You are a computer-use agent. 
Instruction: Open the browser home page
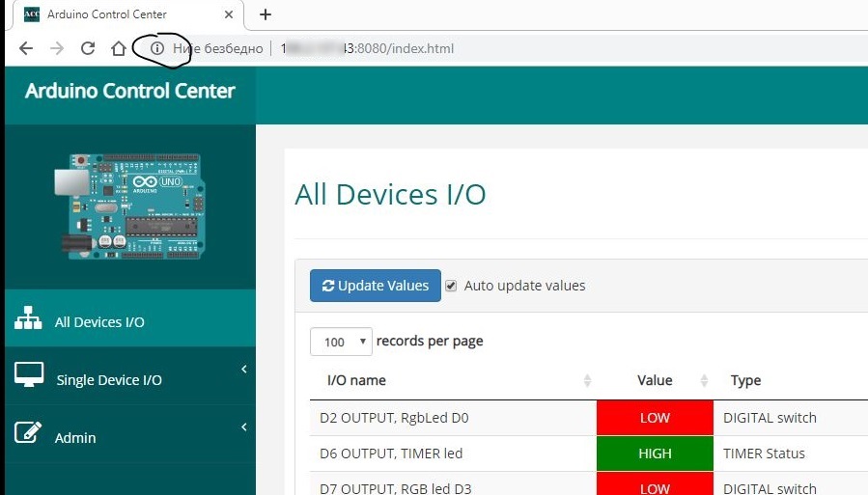pos(119,48)
